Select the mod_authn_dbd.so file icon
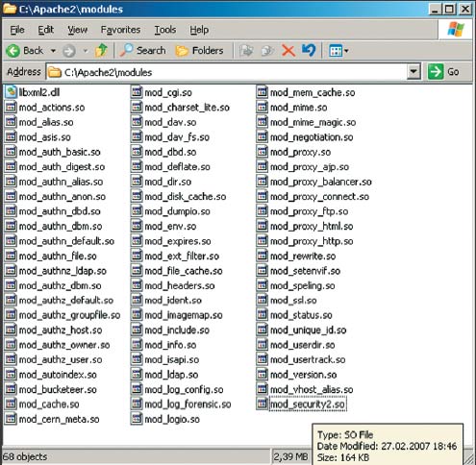Image resolution: width=476 pixels, height=465 pixels. pos(11,211)
